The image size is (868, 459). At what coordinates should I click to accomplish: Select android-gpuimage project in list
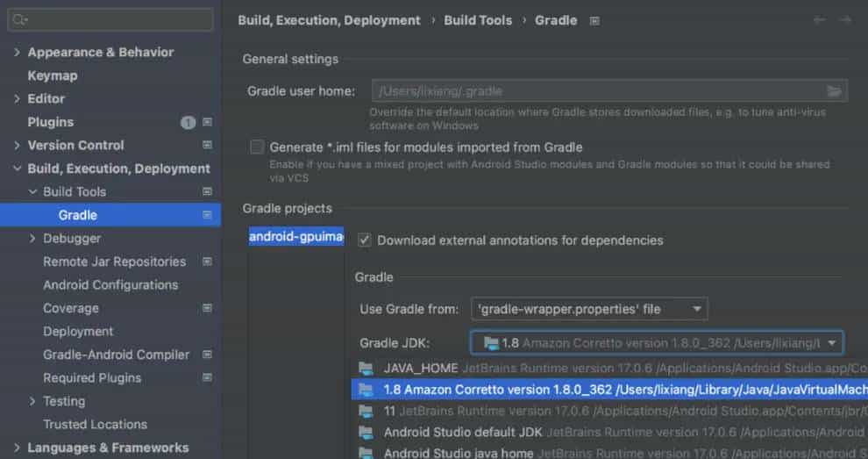click(296, 237)
